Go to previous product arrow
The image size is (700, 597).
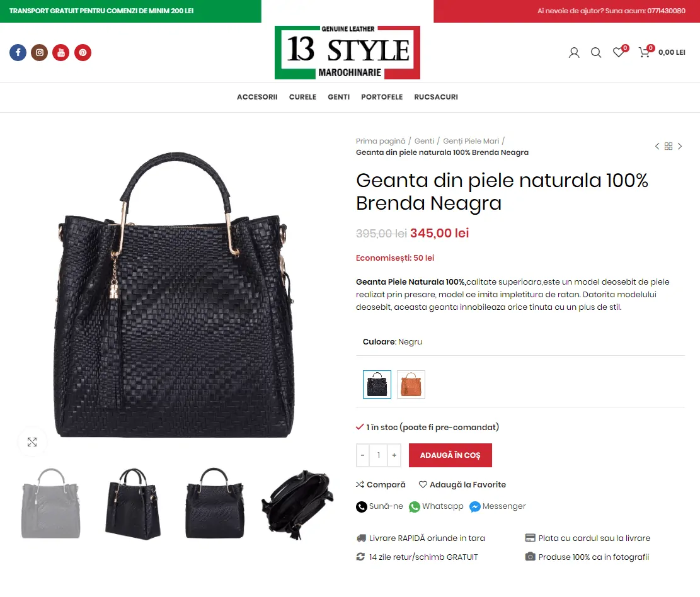point(657,146)
